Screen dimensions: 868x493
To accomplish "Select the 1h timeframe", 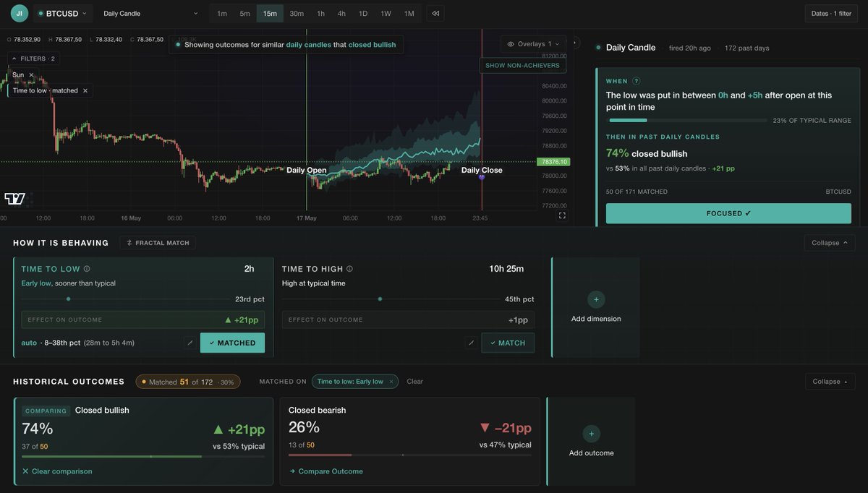I will coord(320,13).
